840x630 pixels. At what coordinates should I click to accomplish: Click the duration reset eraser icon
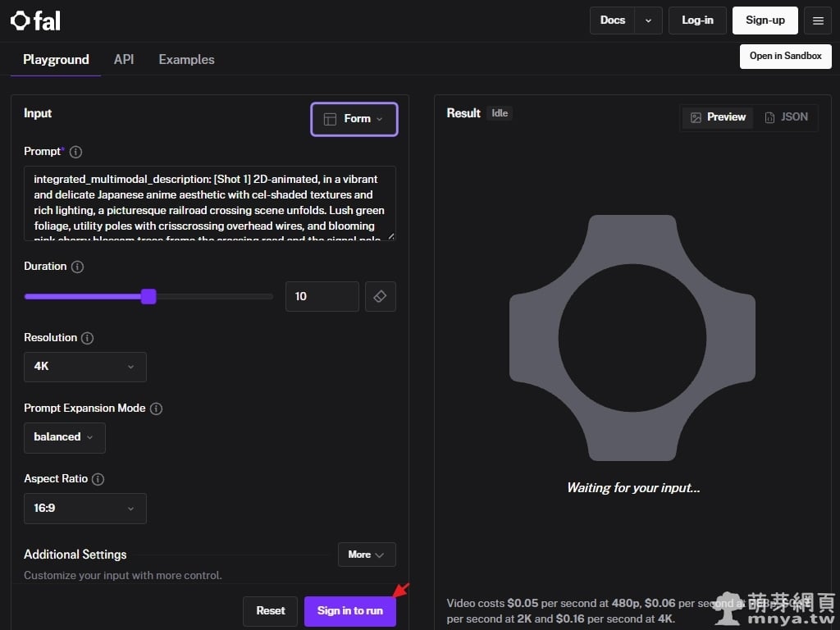coord(381,296)
